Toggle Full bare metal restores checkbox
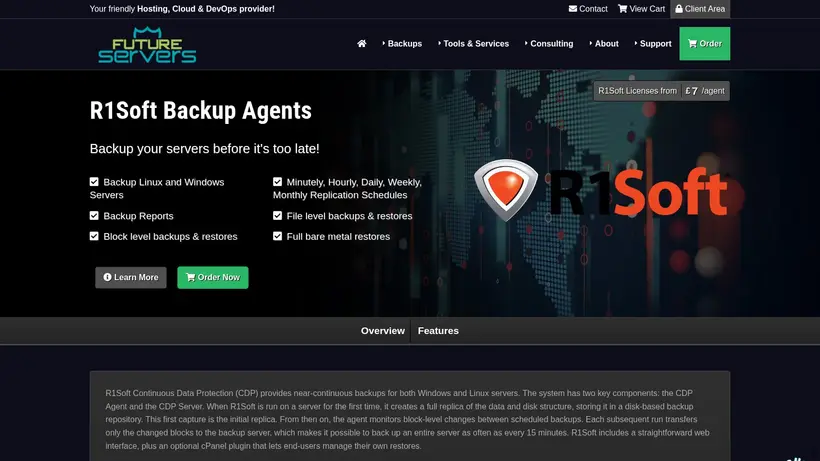 277,236
